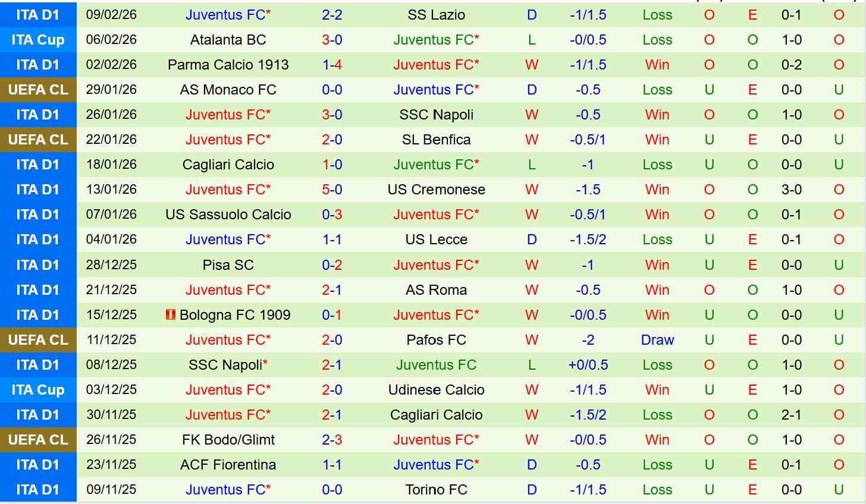The height and width of the screenshot is (504, 866).
Task: Click the FK Bodo/Glimt team name
Action: tap(228, 440)
